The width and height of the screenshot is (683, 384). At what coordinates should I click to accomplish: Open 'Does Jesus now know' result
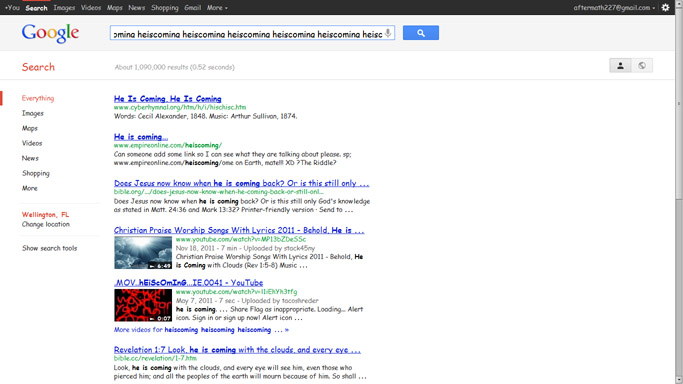click(x=242, y=183)
